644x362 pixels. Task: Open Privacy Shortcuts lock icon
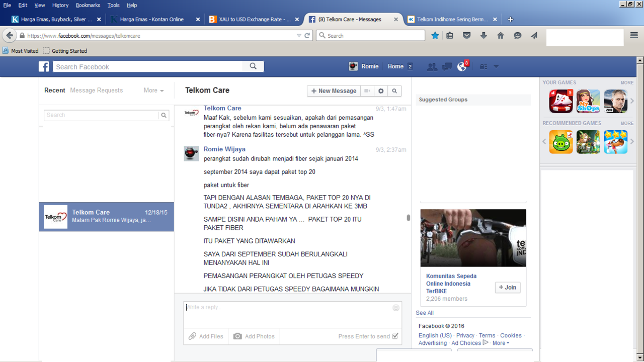484,66
